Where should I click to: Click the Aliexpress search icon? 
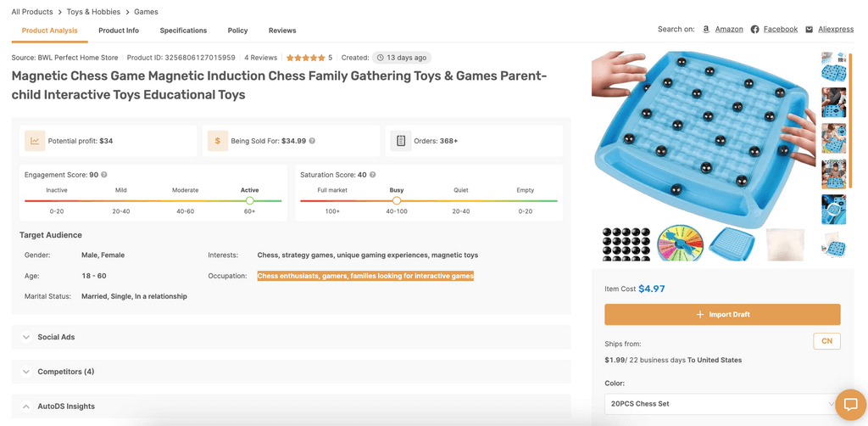pyautogui.click(x=810, y=30)
